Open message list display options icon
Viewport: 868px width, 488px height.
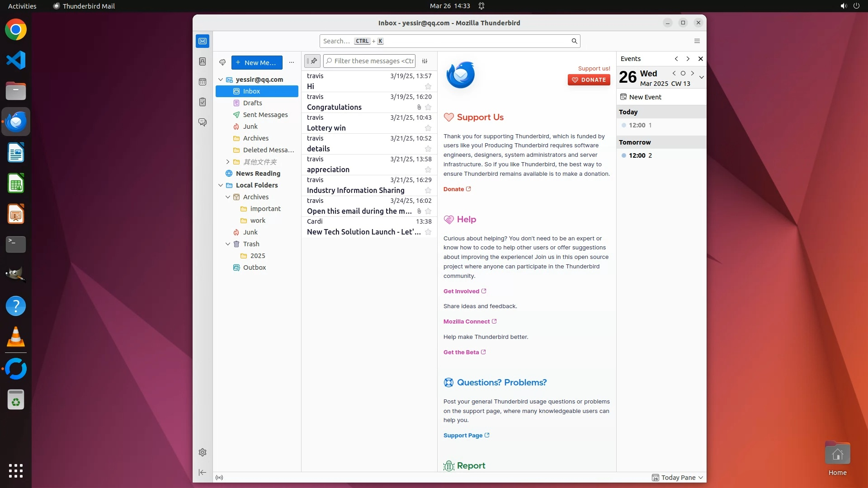pyautogui.click(x=425, y=61)
